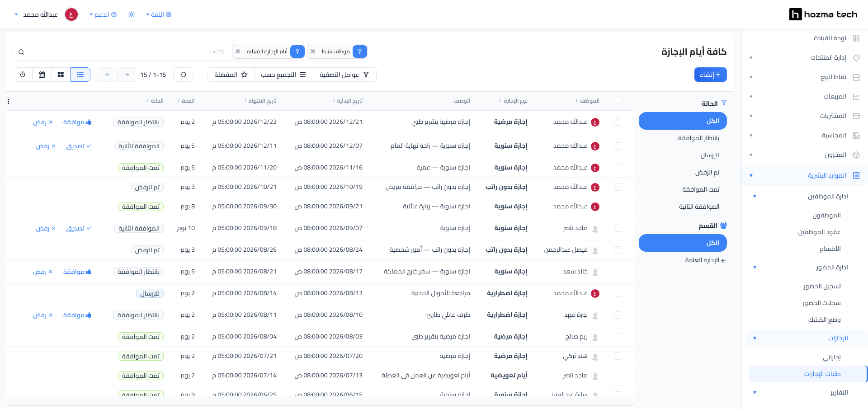Remove the أيام الإجازة الفعلية filter chip
Image resolution: width=868 pixels, height=409 pixels.
point(238,52)
